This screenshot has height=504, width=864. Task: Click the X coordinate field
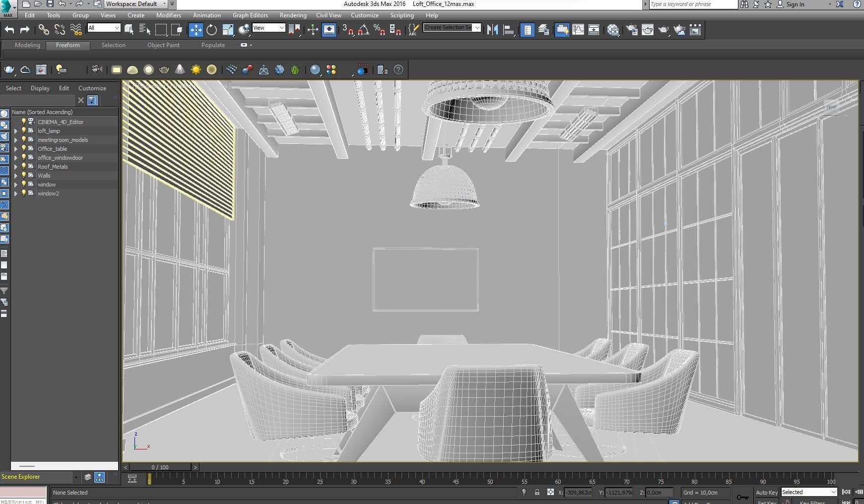click(x=578, y=493)
